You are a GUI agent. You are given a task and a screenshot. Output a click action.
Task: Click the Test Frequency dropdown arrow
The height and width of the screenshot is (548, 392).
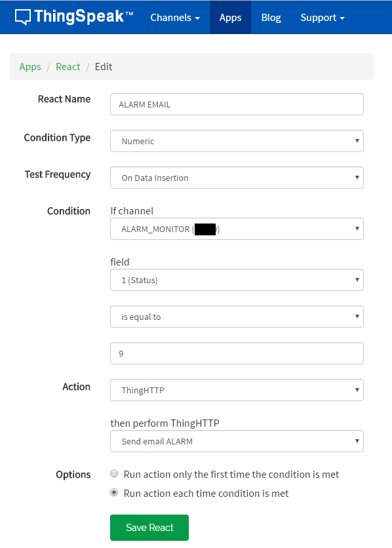click(357, 178)
